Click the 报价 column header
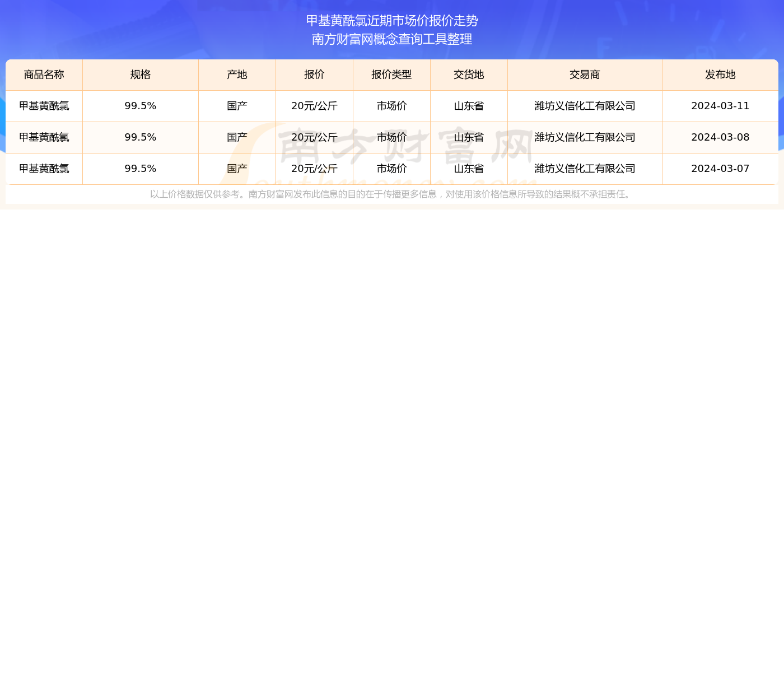Image resolution: width=784 pixels, height=675 pixels. (315, 75)
